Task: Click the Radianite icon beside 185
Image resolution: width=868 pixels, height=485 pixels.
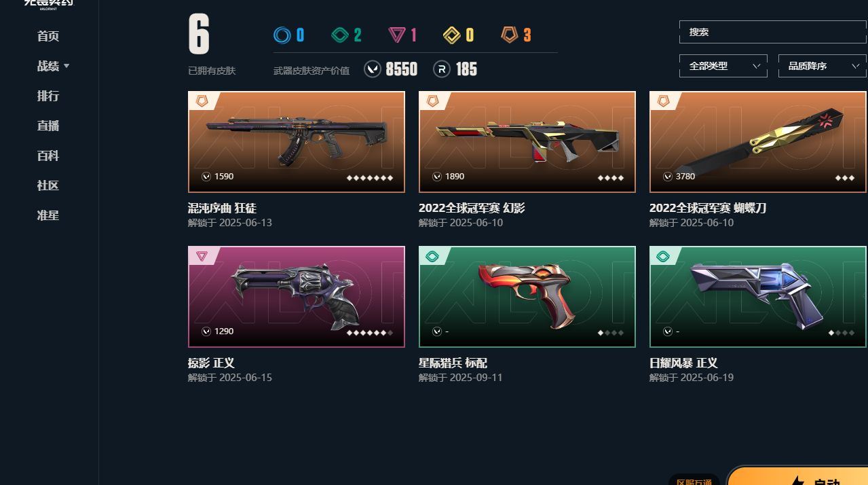Action: (442, 69)
